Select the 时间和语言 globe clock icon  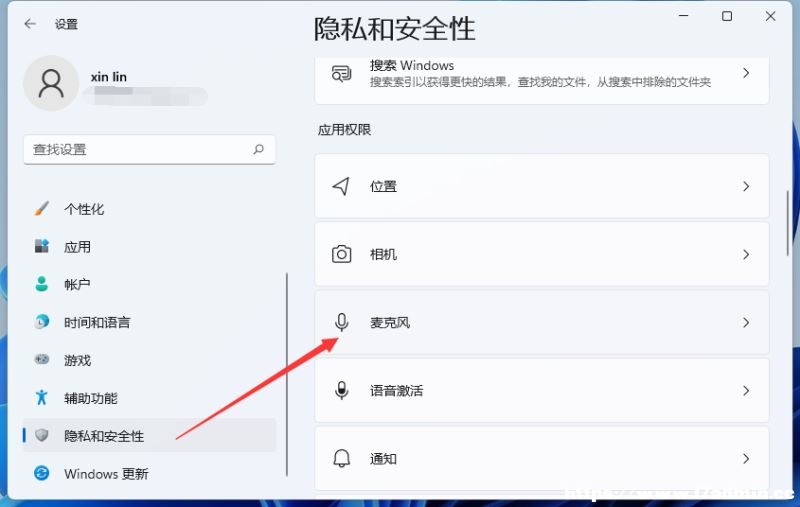[x=42, y=322]
